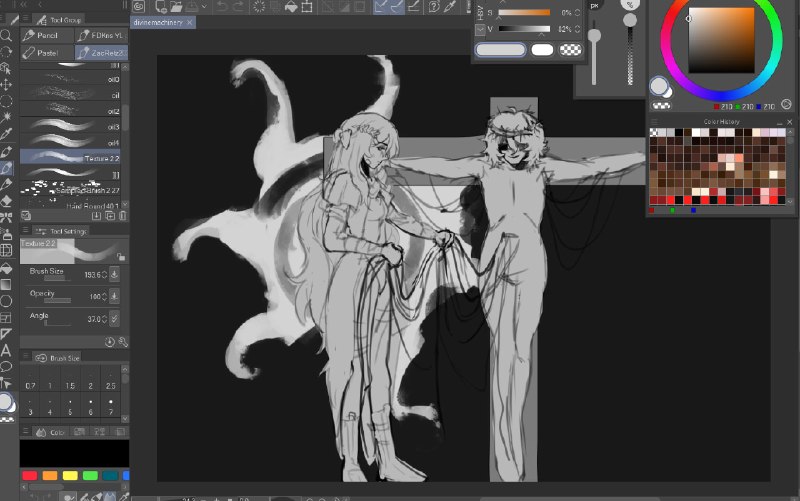This screenshot has width=800, height=501.
Task: Select the Move Layer tool
Action: click(x=6, y=85)
